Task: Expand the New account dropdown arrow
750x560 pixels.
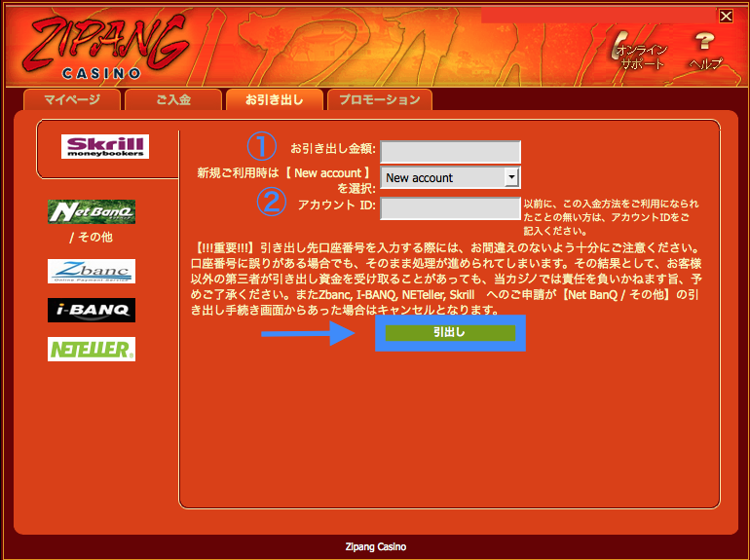Action: (x=511, y=177)
